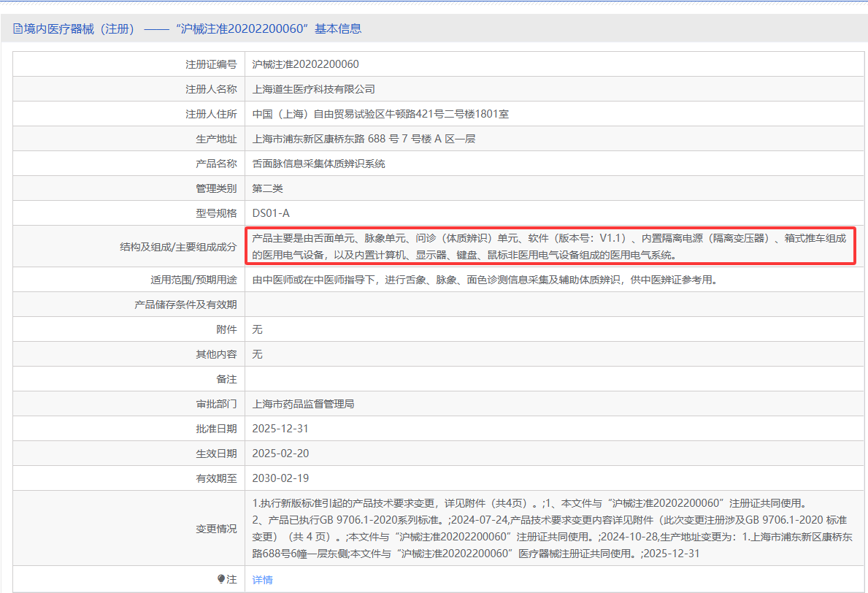Click registrant name 上海道生医疗科技有限公司

(313, 89)
